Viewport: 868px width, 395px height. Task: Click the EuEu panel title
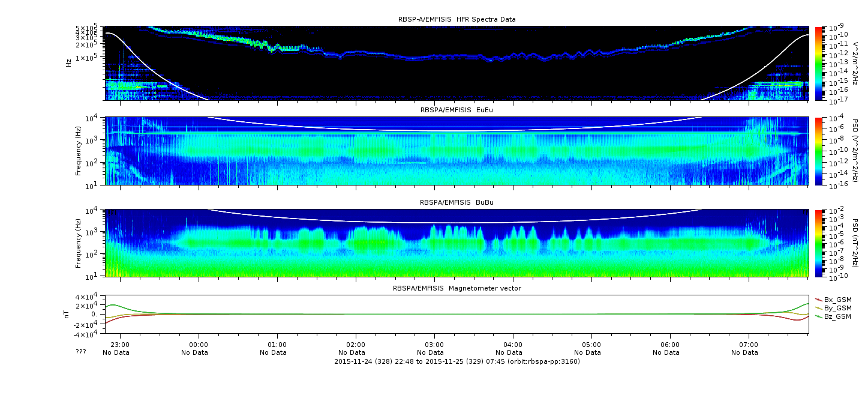pyautogui.click(x=456, y=110)
